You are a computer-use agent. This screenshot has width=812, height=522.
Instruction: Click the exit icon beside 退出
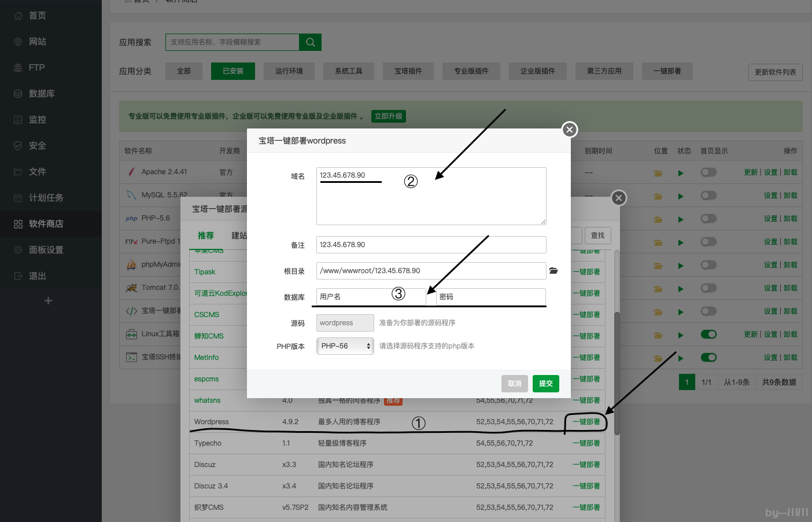[x=18, y=276]
